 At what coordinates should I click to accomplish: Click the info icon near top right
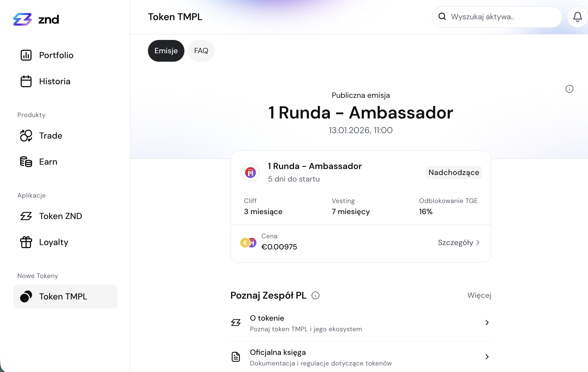[x=569, y=89]
